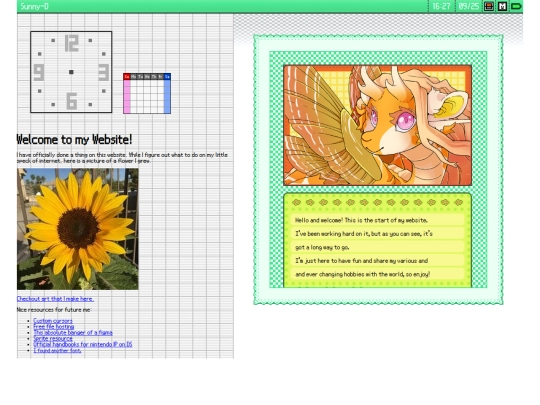Image resolution: width=540 pixels, height=405 pixels.
Task: Click the green battery icon in top bar
Action: [x=516, y=6]
